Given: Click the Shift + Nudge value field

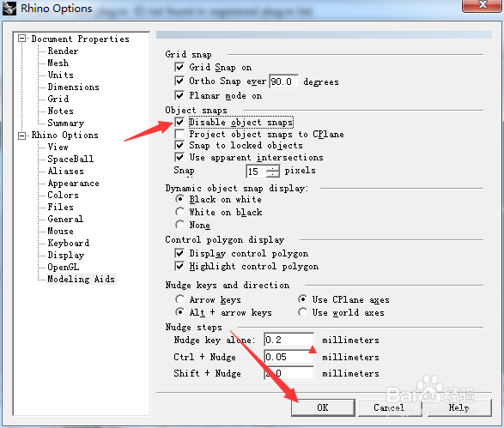Looking at the screenshot, I should [x=289, y=373].
